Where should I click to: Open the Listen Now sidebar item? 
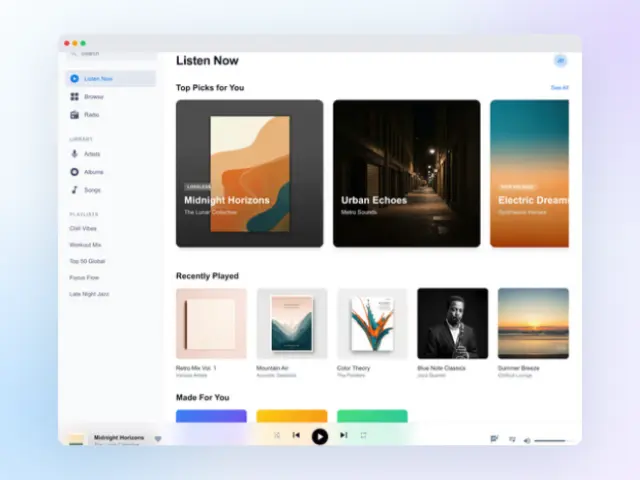pos(111,79)
